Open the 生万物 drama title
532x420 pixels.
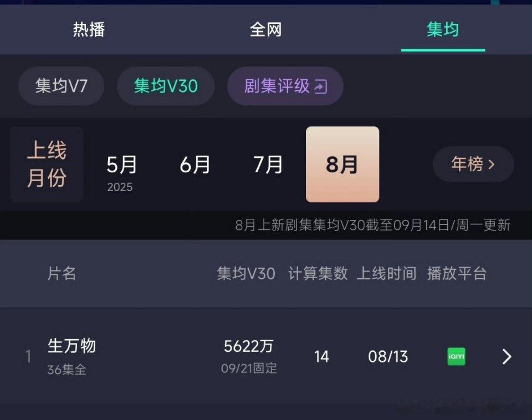(x=71, y=346)
